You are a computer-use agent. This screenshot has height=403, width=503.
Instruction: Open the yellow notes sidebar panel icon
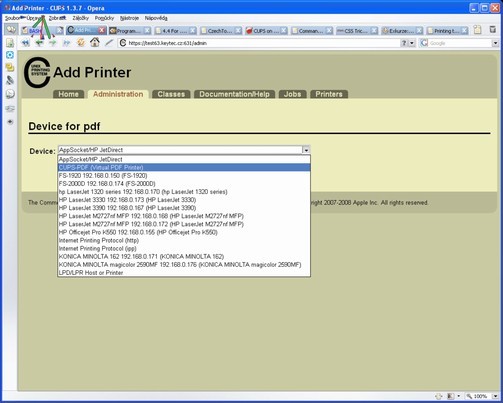[10, 67]
